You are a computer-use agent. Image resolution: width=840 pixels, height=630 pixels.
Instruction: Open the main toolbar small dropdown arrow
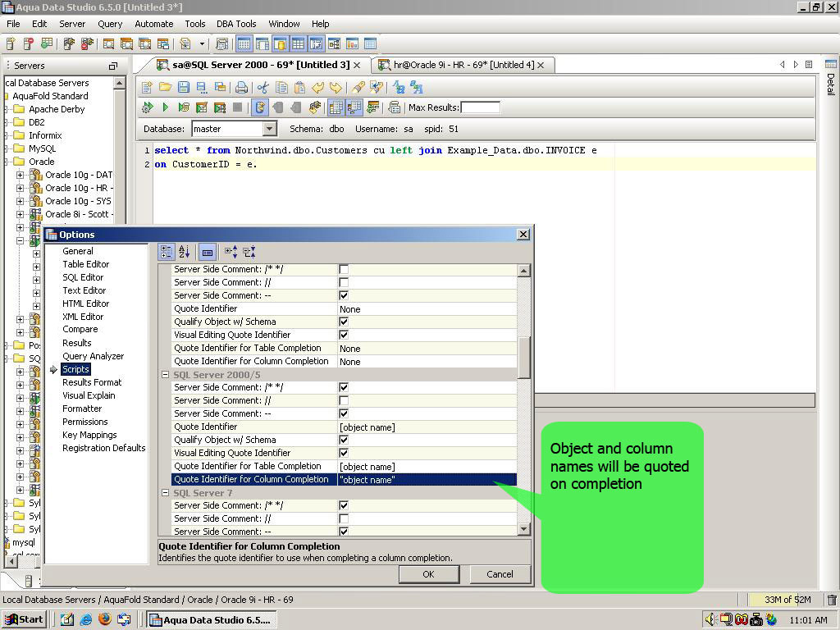(202, 44)
